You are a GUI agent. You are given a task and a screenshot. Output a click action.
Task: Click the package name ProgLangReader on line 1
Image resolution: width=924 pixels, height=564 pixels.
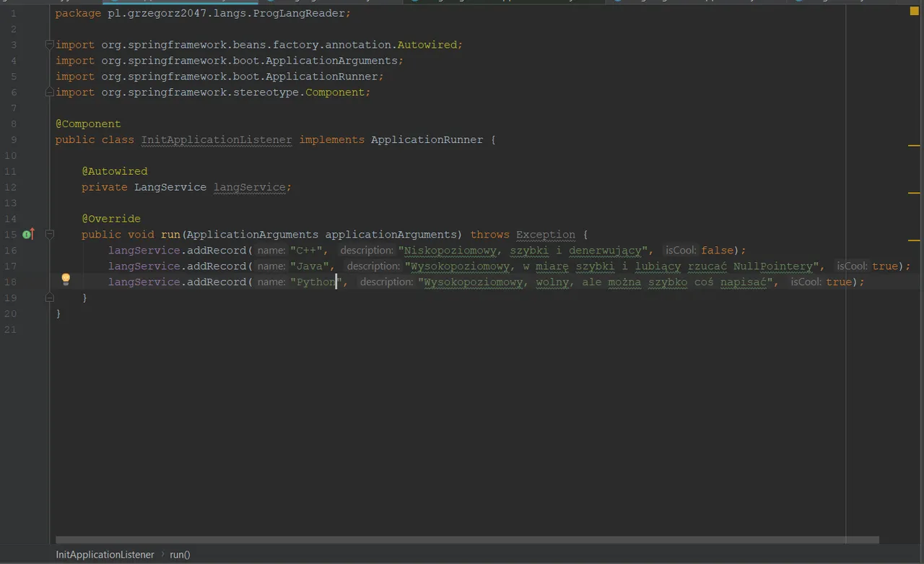point(300,13)
